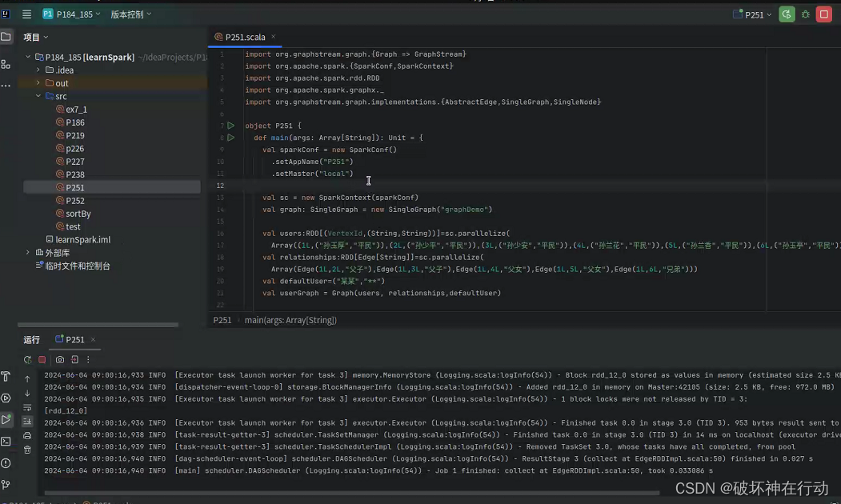
Task: Click the IntelliJ IDEA logo icon
Action: [6, 14]
